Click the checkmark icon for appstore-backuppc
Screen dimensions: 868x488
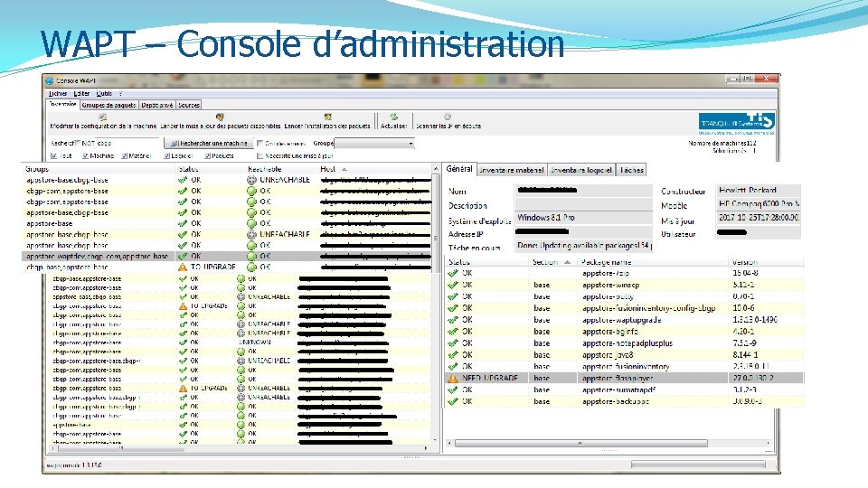[453, 401]
